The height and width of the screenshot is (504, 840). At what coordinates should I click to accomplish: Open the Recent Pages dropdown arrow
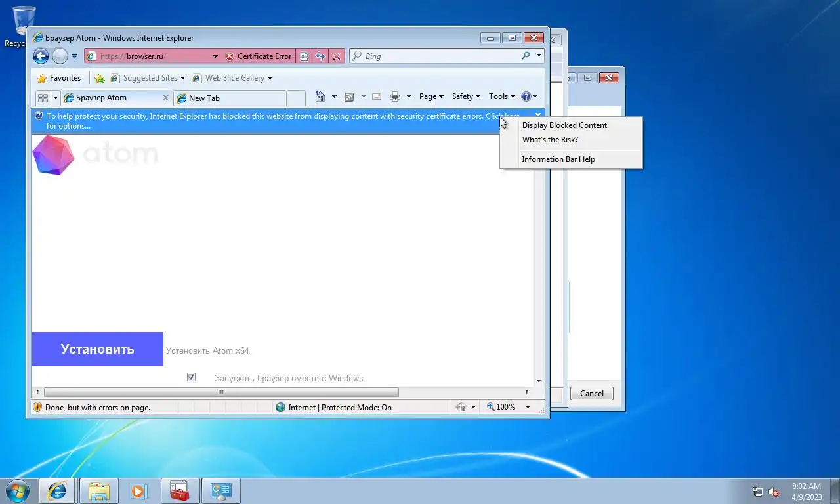74,56
